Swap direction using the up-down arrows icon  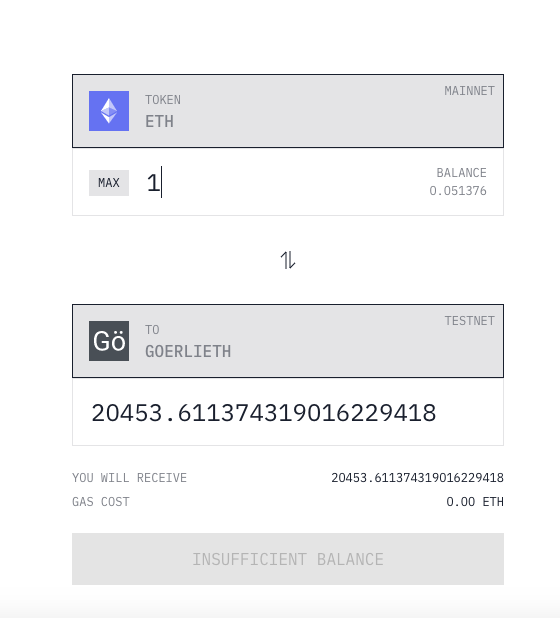(288, 260)
